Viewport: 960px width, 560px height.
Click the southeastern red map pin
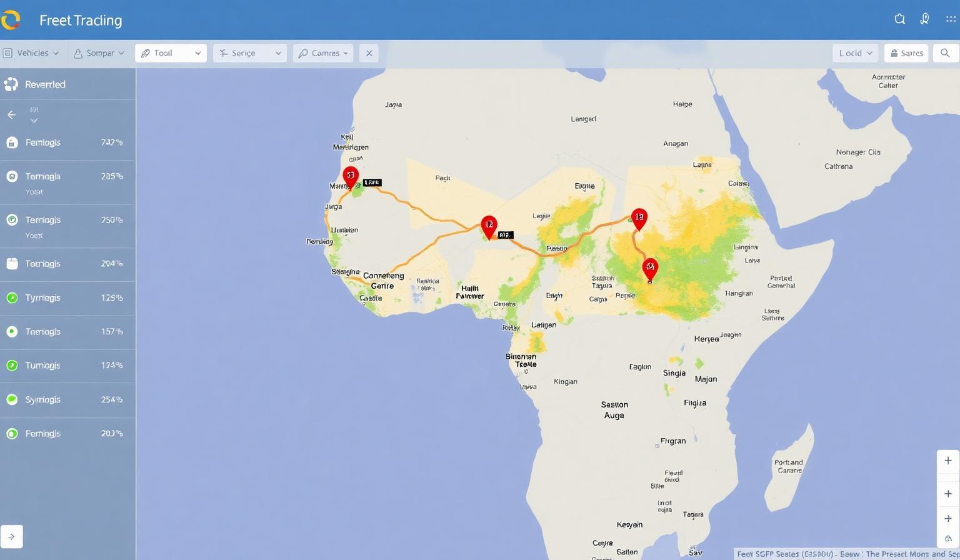tap(650, 269)
